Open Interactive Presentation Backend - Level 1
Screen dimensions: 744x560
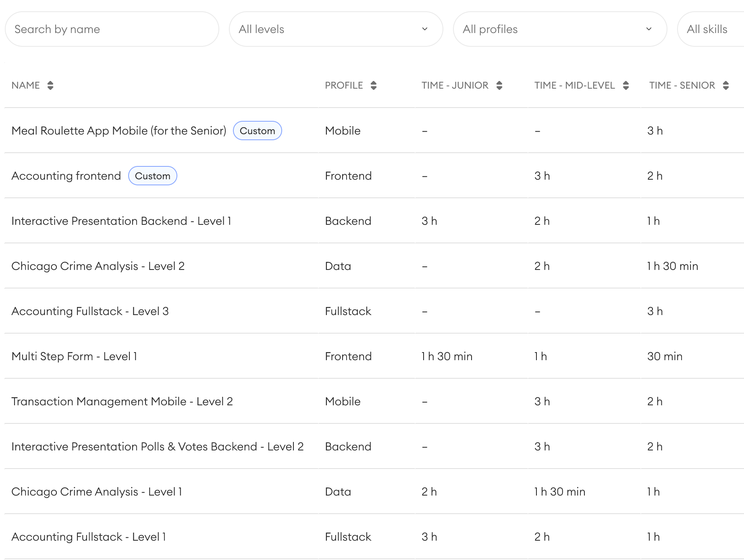(121, 221)
